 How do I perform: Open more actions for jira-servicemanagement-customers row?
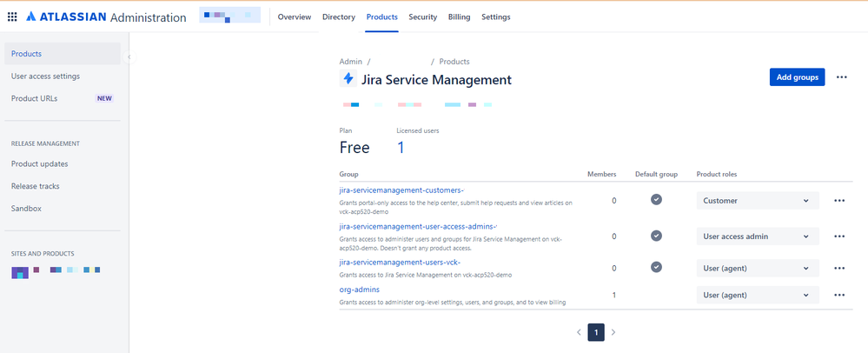click(839, 201)
